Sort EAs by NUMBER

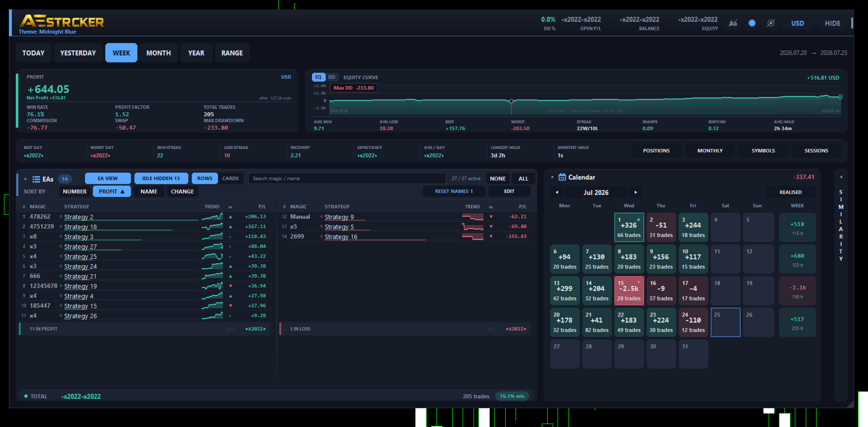click(75, 191)
